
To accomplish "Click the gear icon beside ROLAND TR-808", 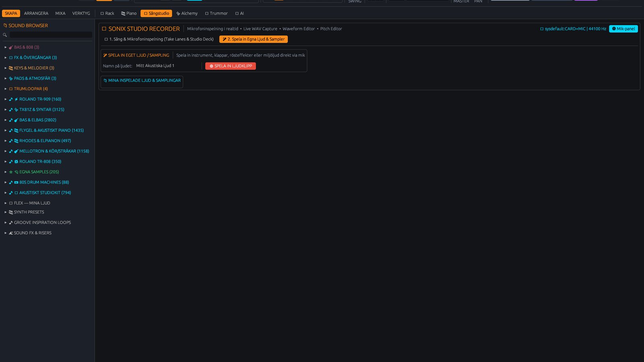I will pos(16,162).
